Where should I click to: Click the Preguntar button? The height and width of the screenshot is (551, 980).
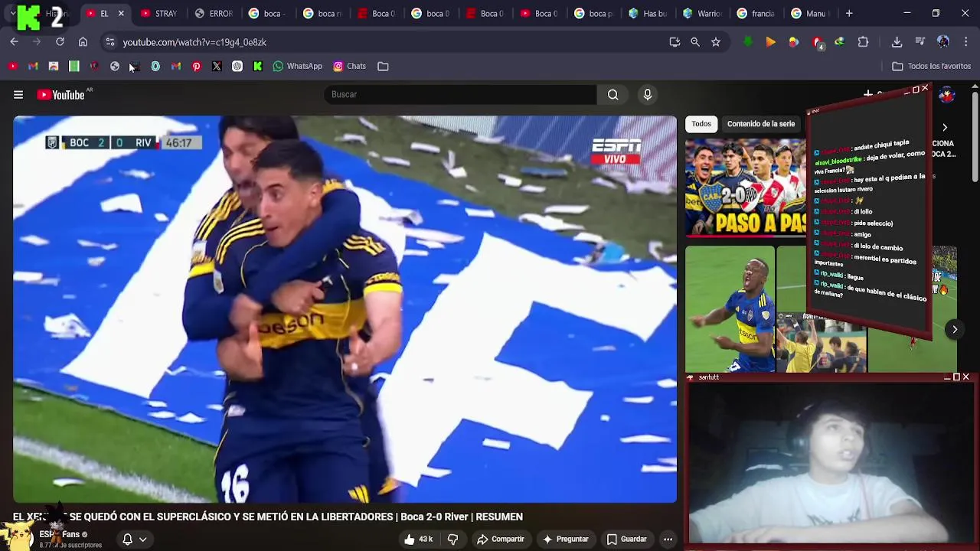click(x=566, y=540)
